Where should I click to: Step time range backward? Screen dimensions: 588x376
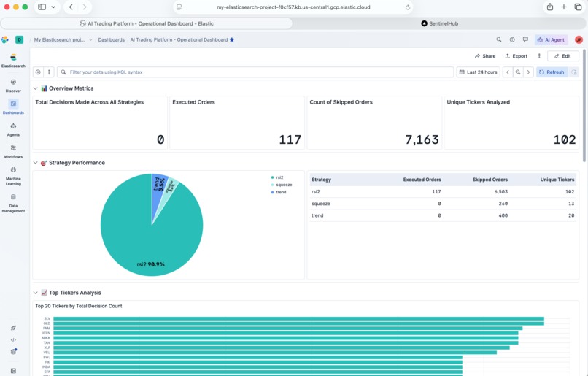[x=507, y=72]
